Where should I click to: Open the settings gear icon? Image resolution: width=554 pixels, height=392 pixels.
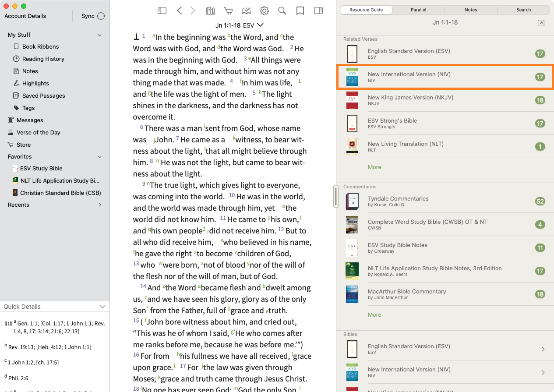(264, 11)
